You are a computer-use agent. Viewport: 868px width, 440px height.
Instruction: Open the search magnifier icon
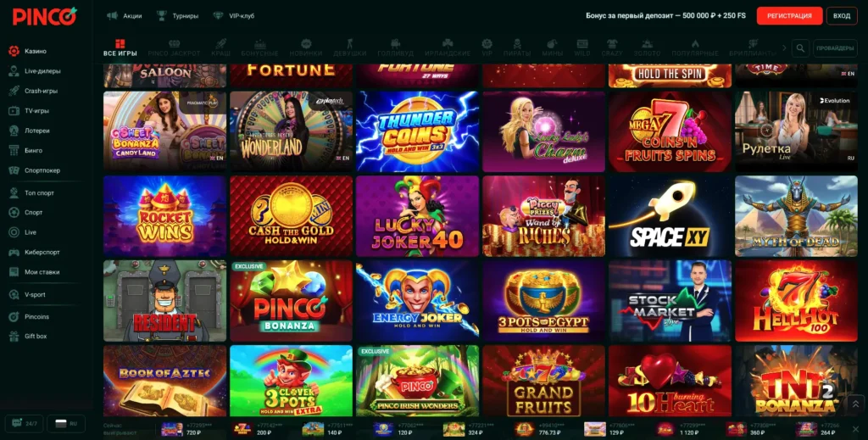[800, 48]
